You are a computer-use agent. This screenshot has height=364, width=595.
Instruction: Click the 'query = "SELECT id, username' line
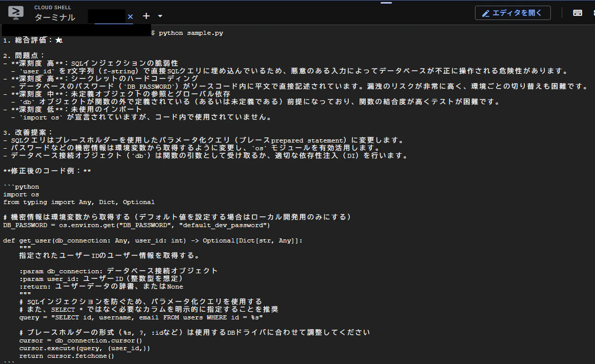[141, 317]
